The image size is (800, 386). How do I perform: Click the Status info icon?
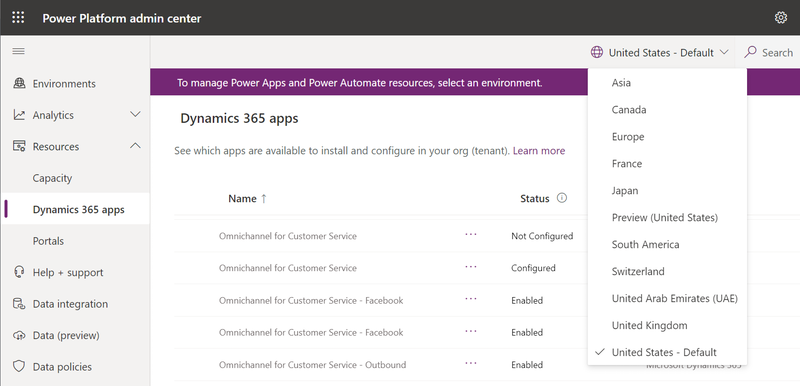(562, 198)
